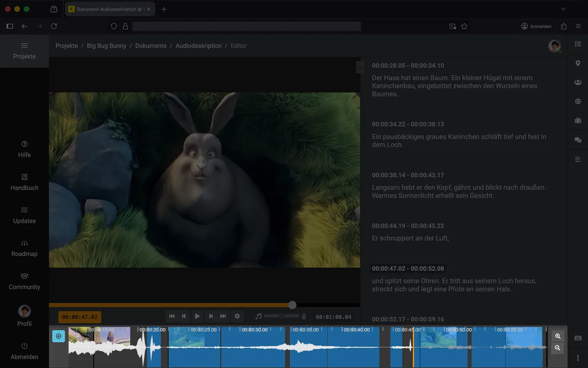The width and height of the screenshot is (588, 368).
Task: Zoom out of the timeline waveform
Action: pos(558,348)
